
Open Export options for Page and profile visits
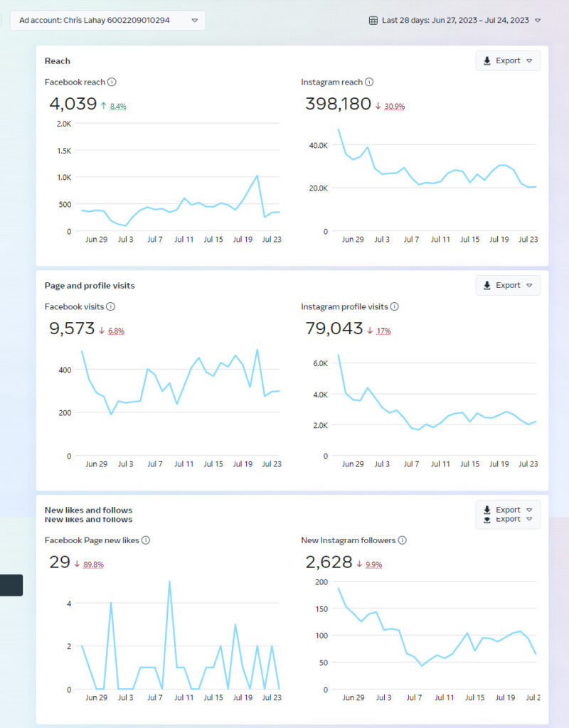508,286
